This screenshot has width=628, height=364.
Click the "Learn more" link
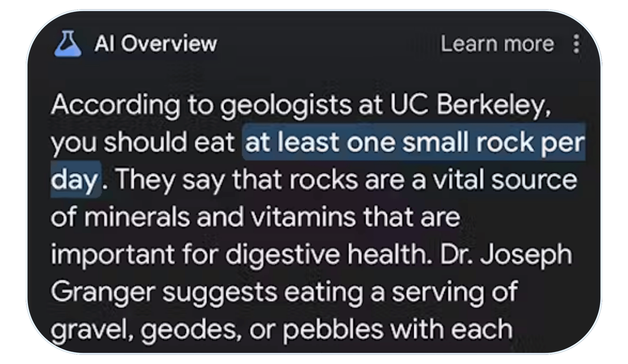coord(497,44)
